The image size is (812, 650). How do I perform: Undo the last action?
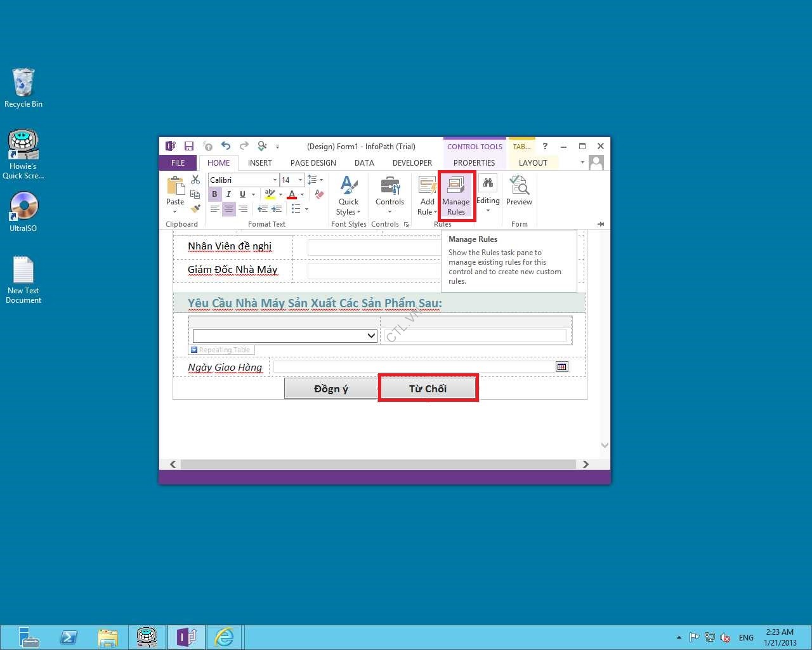click(x=226, y=146)
